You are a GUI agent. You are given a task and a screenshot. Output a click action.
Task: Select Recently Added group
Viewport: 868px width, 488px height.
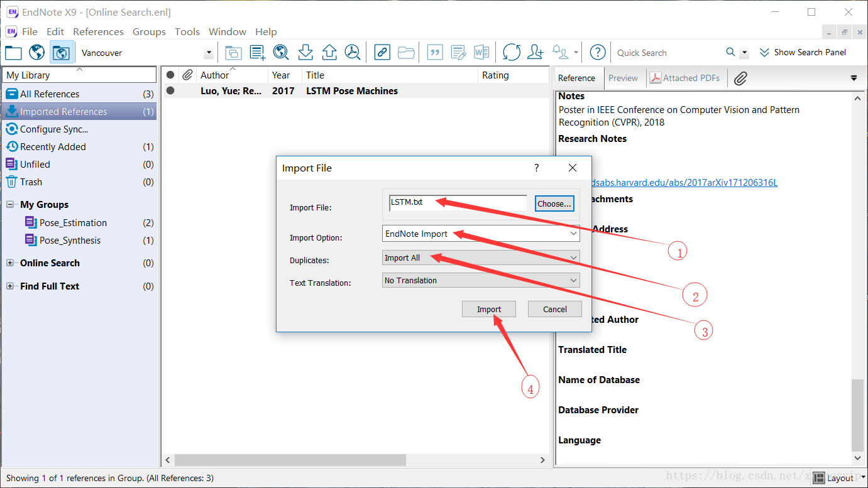(79, 147)
